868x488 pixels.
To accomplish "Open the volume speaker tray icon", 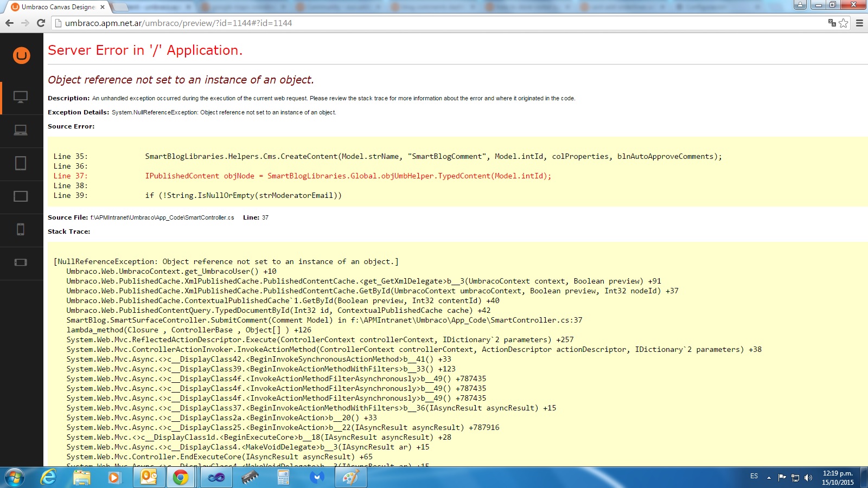I will [x=808, y=478].
